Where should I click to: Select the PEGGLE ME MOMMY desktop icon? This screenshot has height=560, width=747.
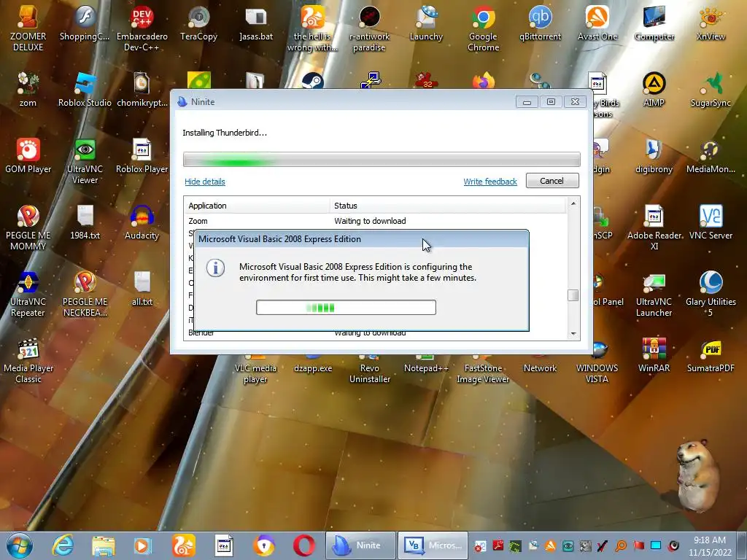point(28,227)
